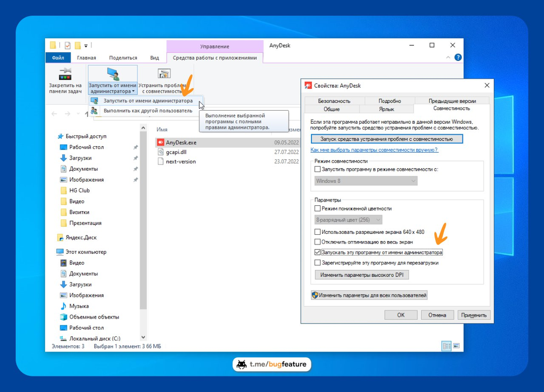Click forward navigation arrow in Explorer

pyautogui.click(x=68, y=114)
